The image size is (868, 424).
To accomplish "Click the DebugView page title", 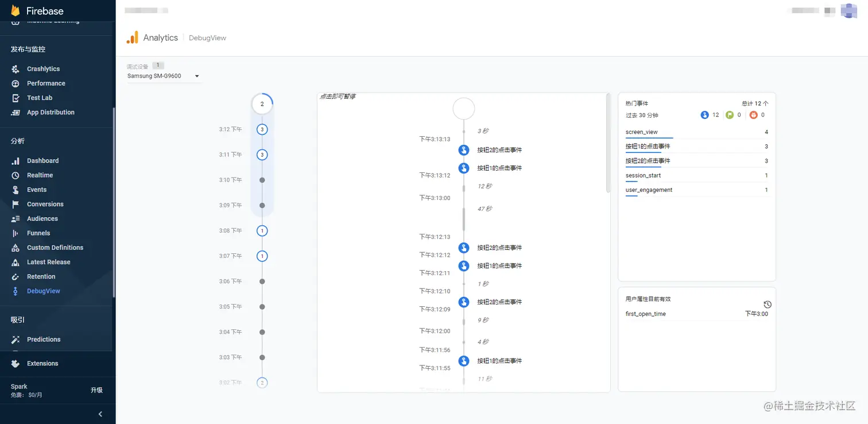I will [x=208, y=38].
